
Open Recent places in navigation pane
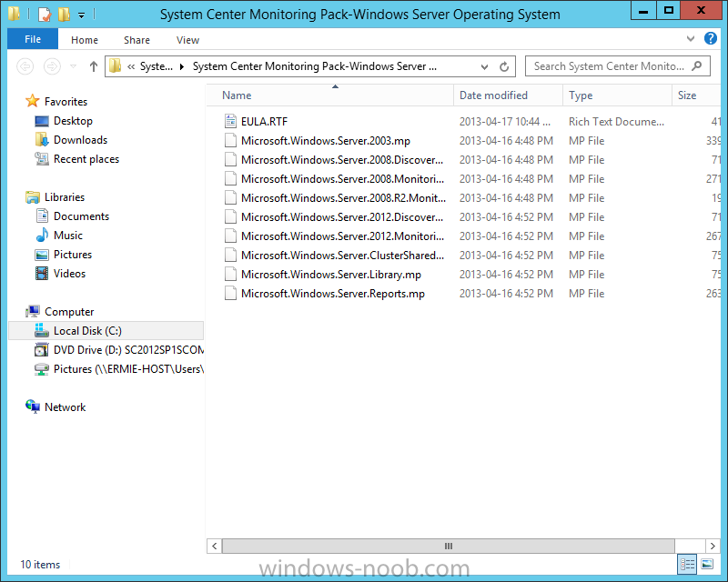pyautogui.click(x=77, y=159)
